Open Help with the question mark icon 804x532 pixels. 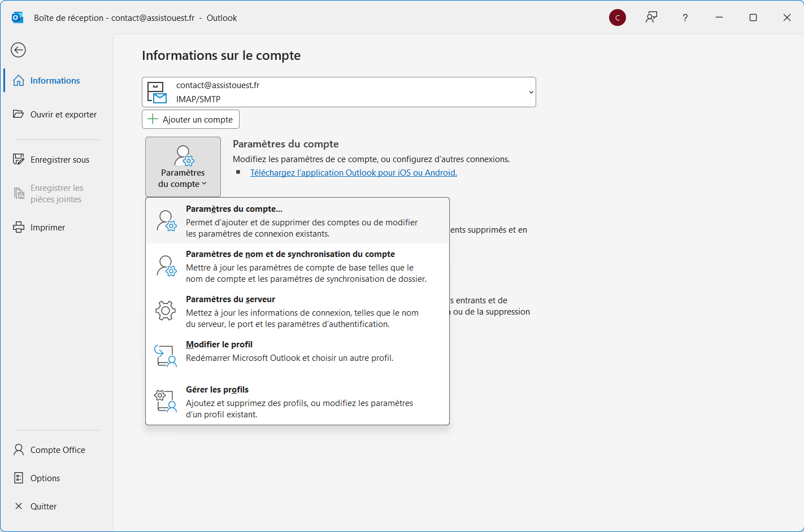[685, 18]
